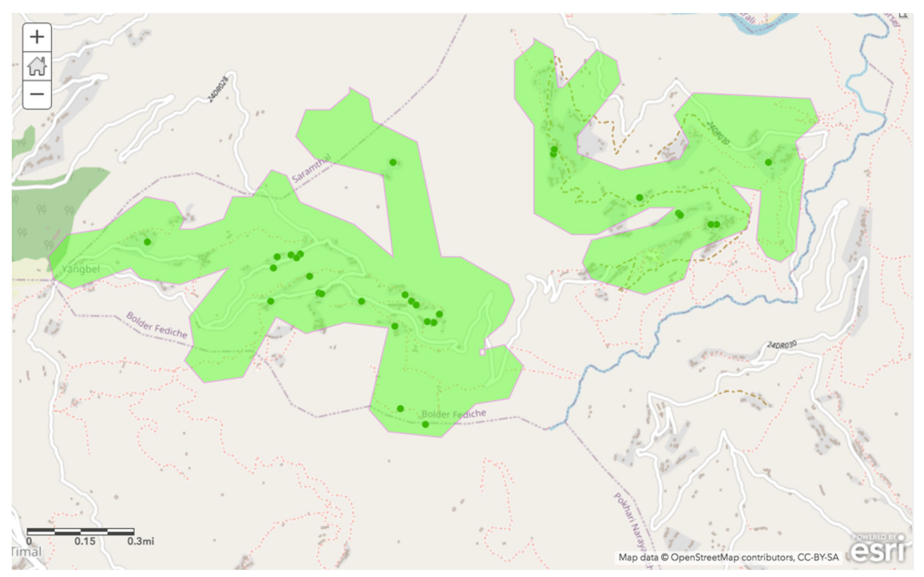
Task: Click the plus zoom-in button
Action: 37,37
